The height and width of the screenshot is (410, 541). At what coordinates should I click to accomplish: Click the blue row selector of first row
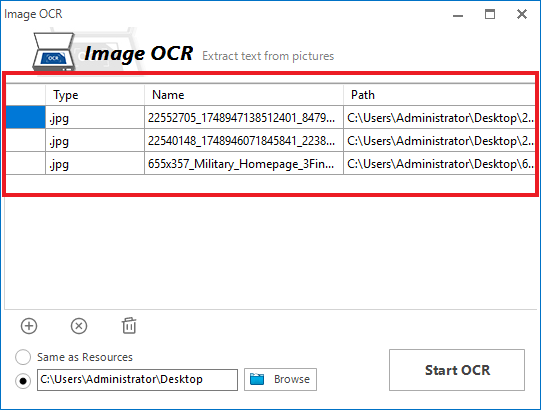26,117
